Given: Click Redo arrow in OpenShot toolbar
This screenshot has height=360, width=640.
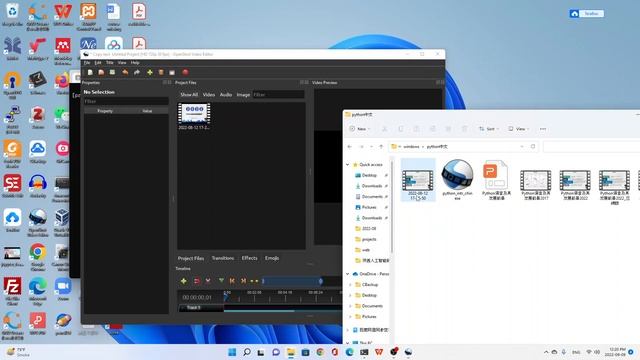Looking at the screenshot, I should pos(137,72).
